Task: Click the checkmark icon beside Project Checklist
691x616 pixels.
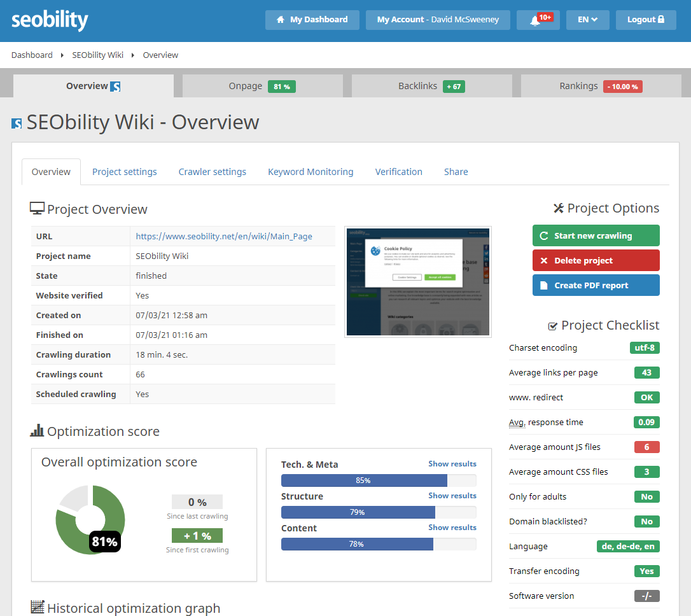Action: [x=552, y=325]
